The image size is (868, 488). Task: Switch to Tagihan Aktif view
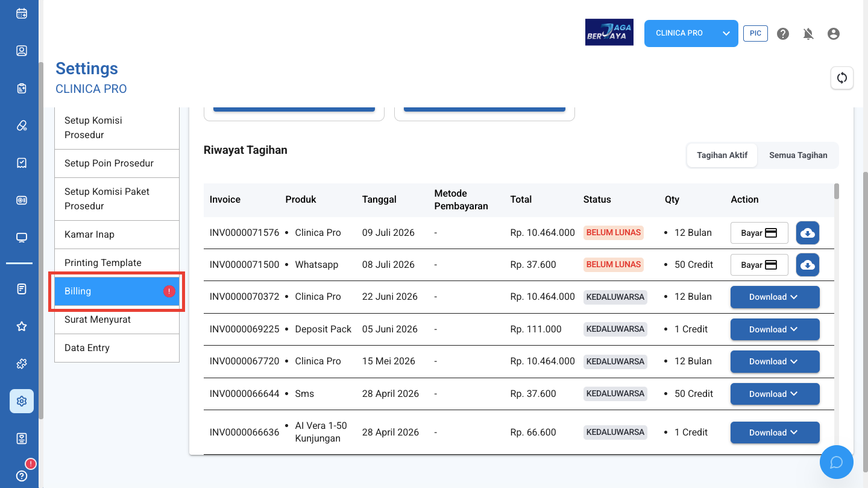click(x=722, y=155)
